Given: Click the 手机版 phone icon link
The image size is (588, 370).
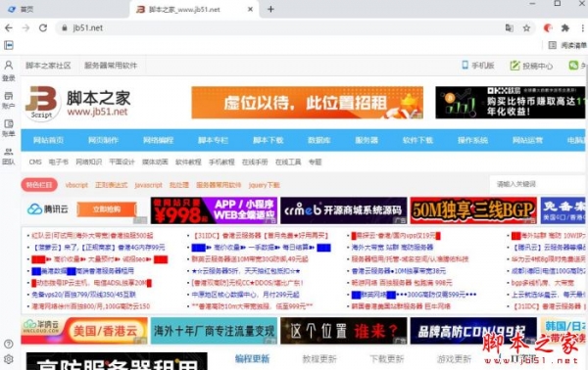Looking at the screenshot, I should (478, 66).
